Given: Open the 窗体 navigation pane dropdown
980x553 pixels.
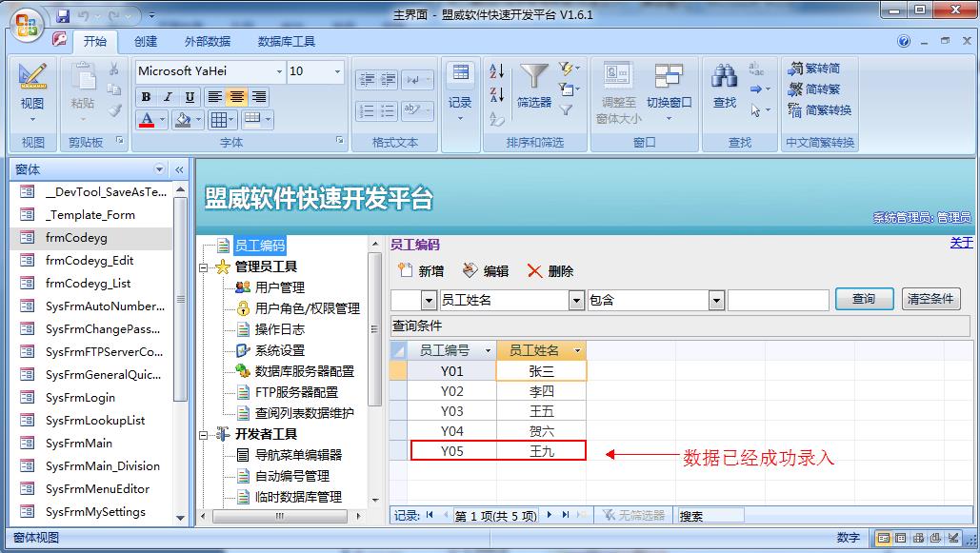Looking at the screenshot, I should click(159, 169).
